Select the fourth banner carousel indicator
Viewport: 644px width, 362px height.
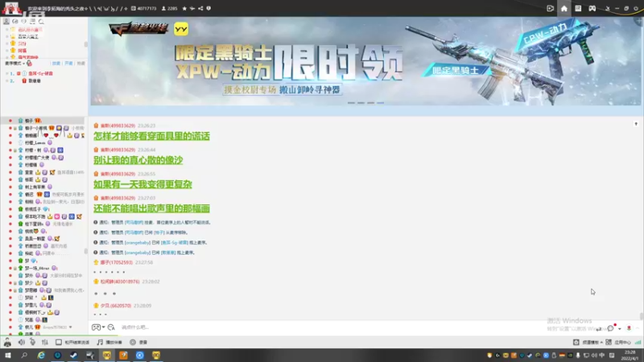381,103
